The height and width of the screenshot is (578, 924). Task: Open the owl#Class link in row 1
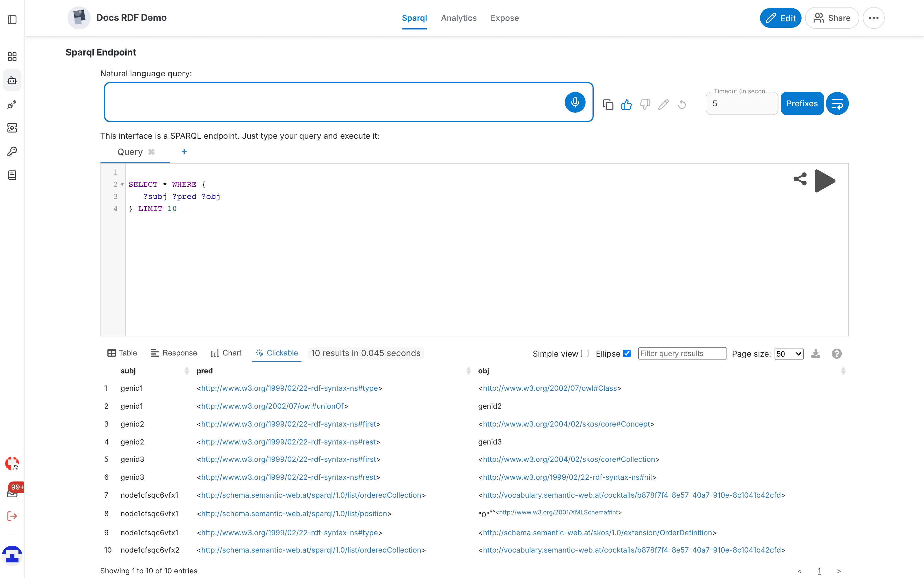coord(550,388)
